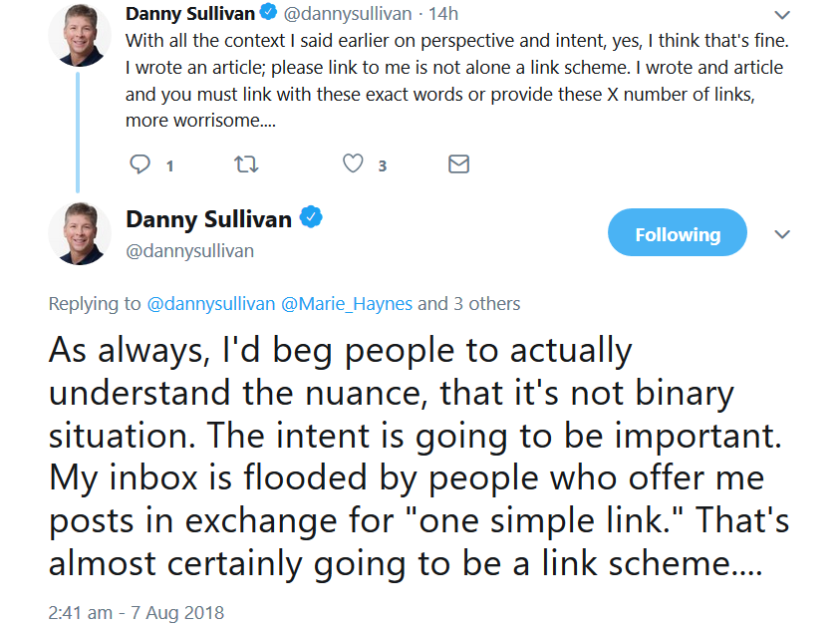Click @dannysullivan handle under the large name

click(189, 251)
